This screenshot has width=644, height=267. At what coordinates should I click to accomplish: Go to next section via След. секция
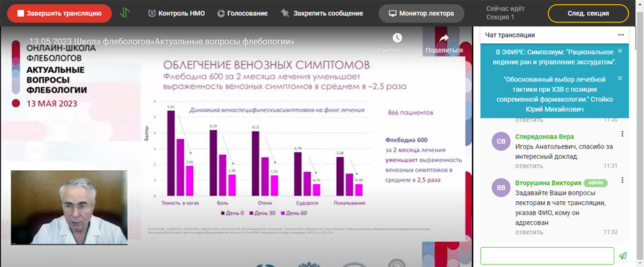(x=588, y=13)
